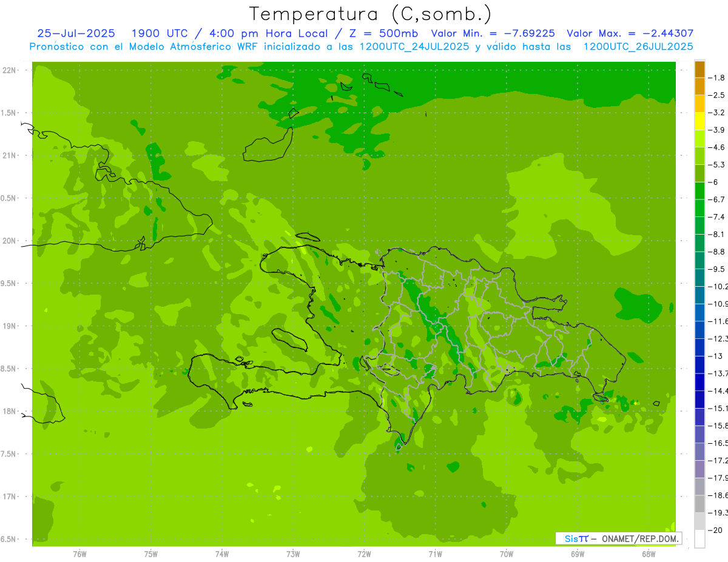Click the '1900 UTC' time text
This screenshot has width=728, height=562.
tap(160, 33)
